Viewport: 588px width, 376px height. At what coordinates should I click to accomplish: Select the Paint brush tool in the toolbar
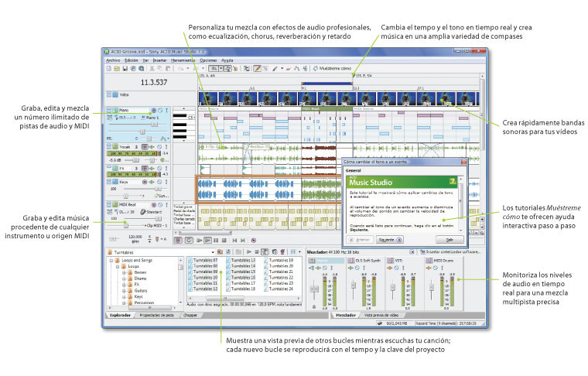275,69
